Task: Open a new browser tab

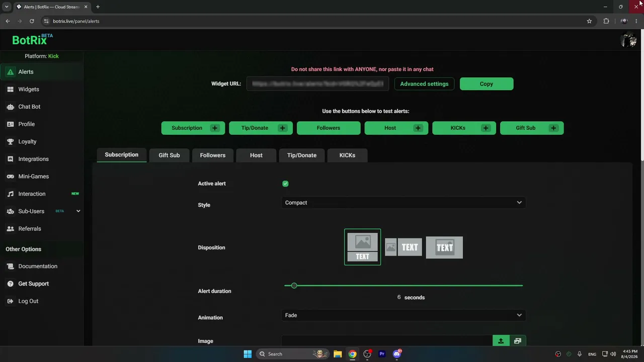Action: (98, 7)
